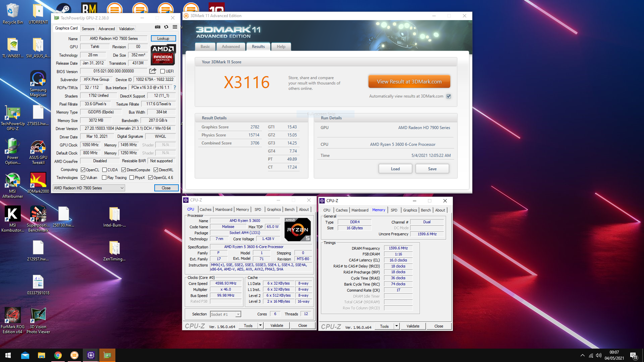The width and height of the screenshot is (644, 362).
Task: Switch to Sensors tab in GPU-Z
Action: tap(88, 29)
